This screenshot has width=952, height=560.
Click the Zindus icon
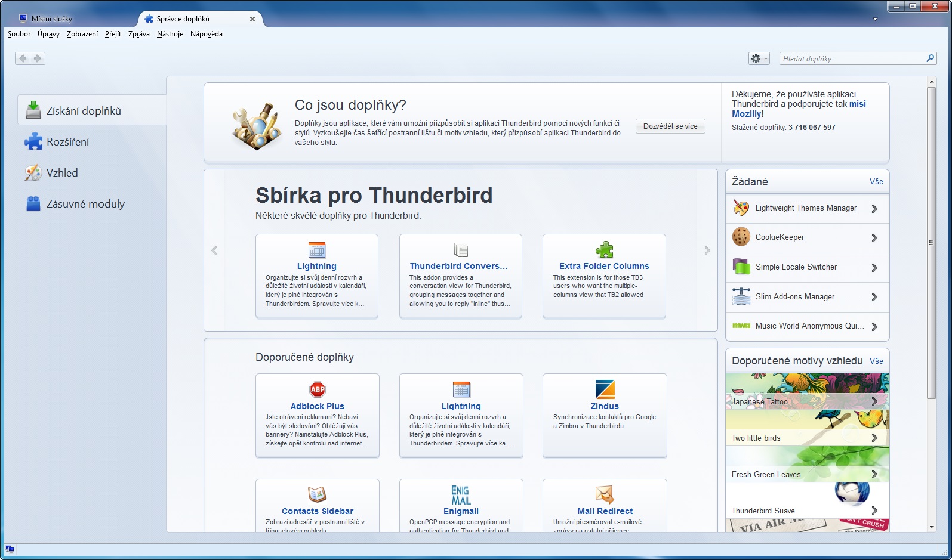click(x=605, y=389)
